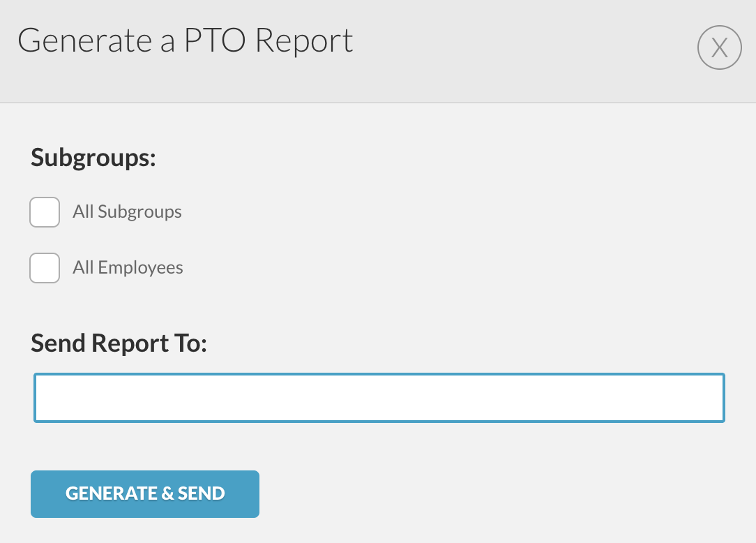The height and width of the screenshot is (543, 756).
Task: Click the Generate & Send button
Action: point(145,493)
